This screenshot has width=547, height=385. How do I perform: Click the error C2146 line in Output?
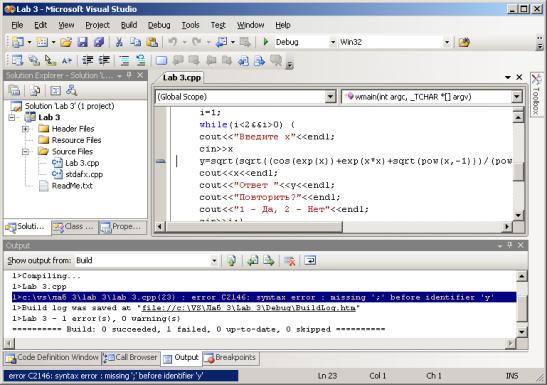point(264,297)
